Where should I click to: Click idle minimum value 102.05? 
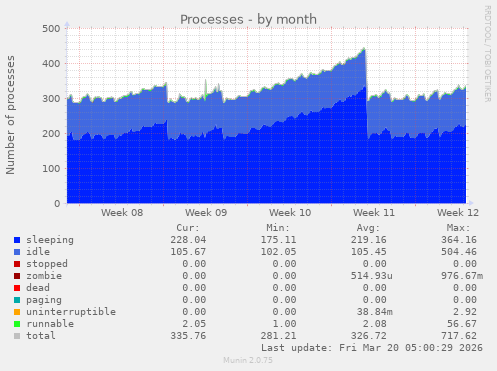pos(278,252)
